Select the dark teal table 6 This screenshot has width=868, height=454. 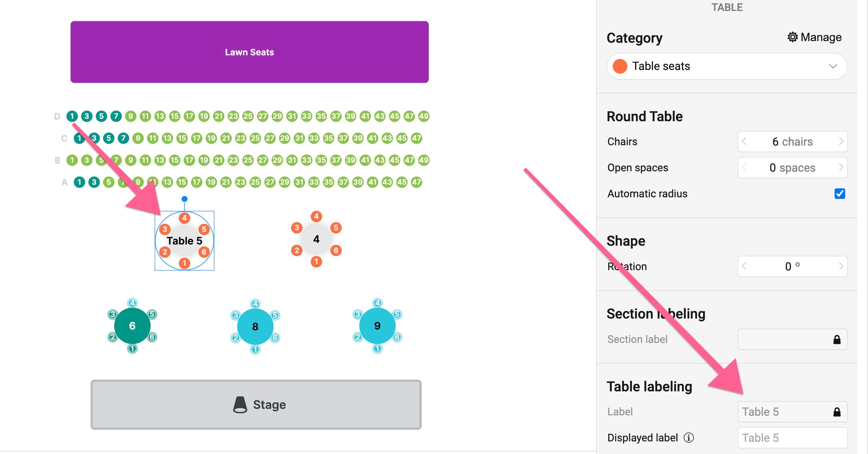(132, 326)
